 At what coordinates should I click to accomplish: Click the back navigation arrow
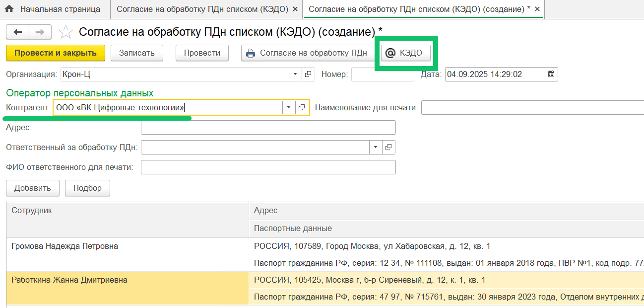[17, 32]
